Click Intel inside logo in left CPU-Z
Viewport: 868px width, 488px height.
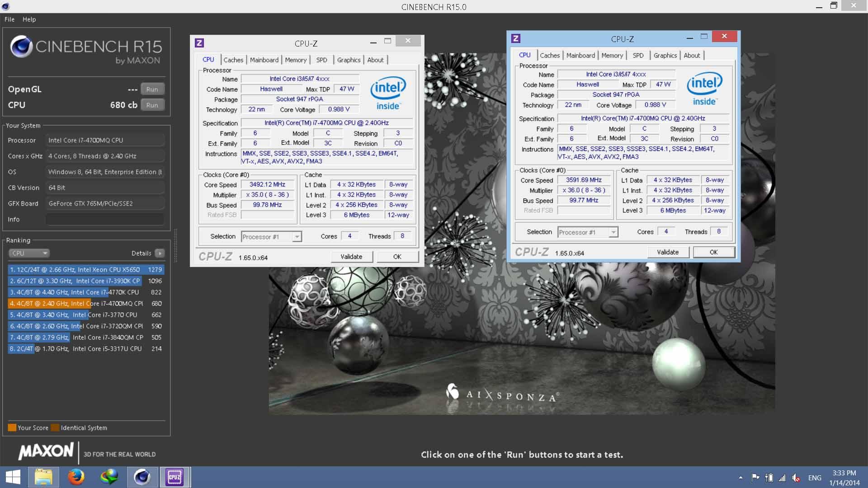(388, 94)
